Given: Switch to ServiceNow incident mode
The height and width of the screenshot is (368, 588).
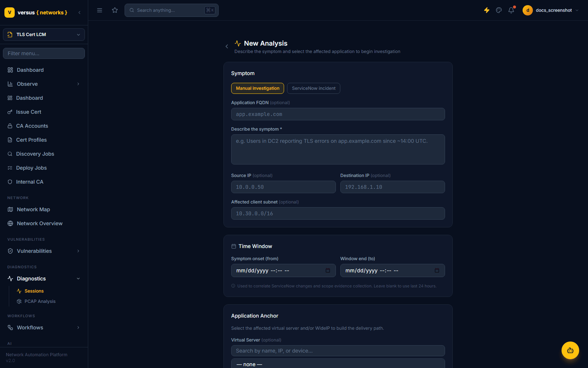Looking at the screenshot, I should pyautogui.click(x=313, y=88).
